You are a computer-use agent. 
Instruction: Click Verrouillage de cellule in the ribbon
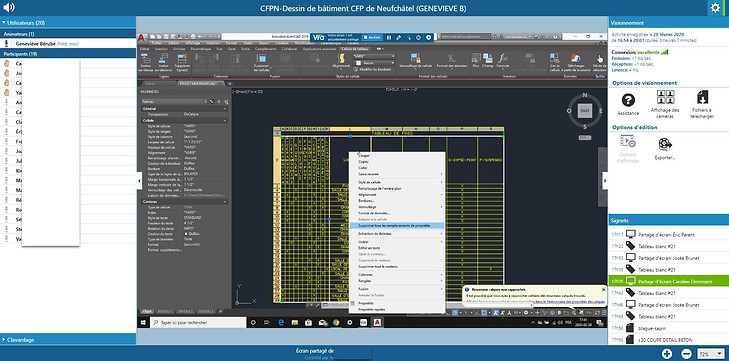(x=416, y=60)
